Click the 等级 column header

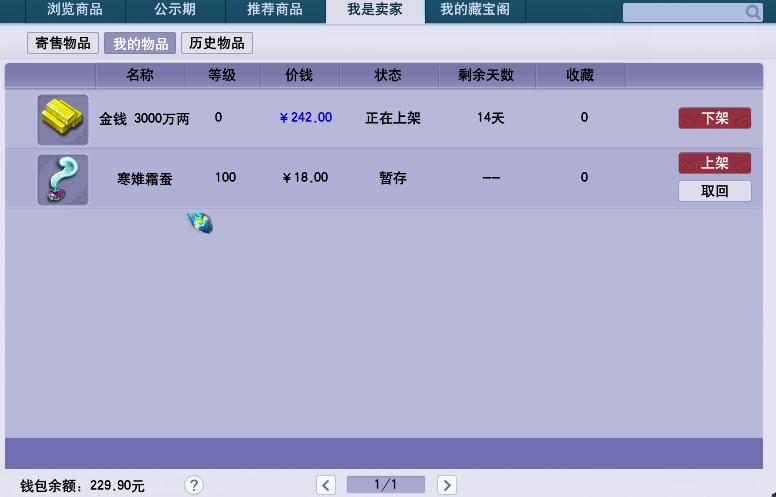222,75
